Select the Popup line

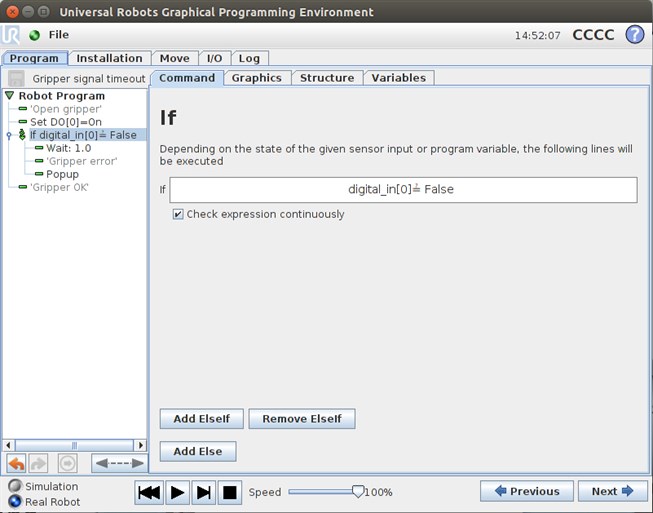tap(62, 174)
